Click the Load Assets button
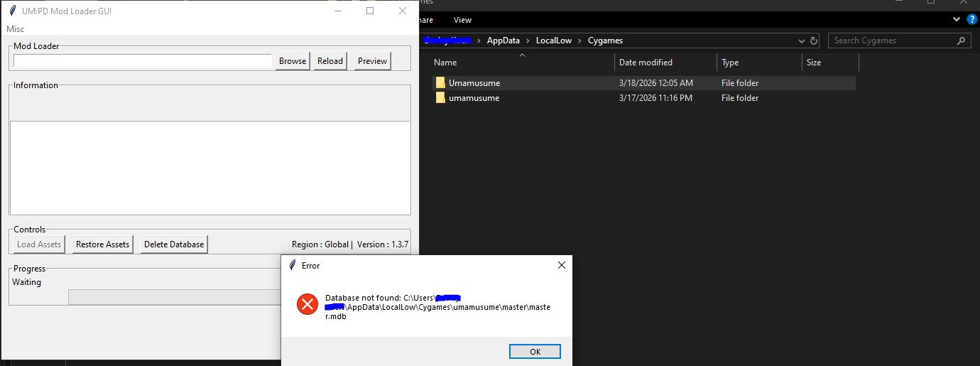Screen dimensions: 980x366 point(39,244)
